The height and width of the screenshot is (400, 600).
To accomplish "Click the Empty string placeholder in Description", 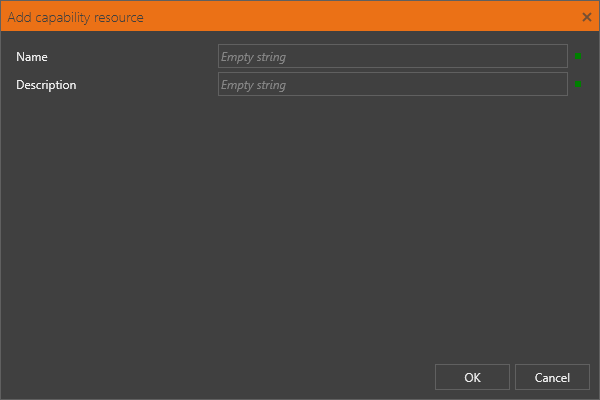I will (253, 85).
